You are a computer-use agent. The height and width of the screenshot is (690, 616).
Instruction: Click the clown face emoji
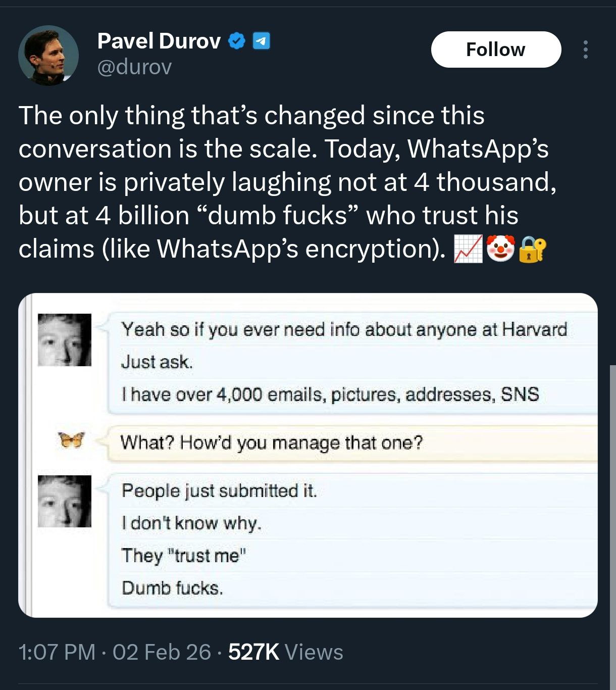click(500, 249)
